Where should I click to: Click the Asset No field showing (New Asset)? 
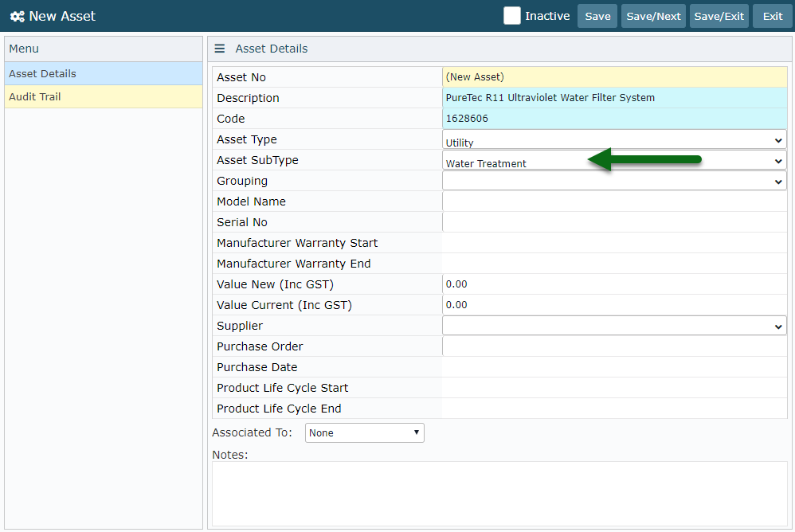pyautogui.click(x=614, y=77)
